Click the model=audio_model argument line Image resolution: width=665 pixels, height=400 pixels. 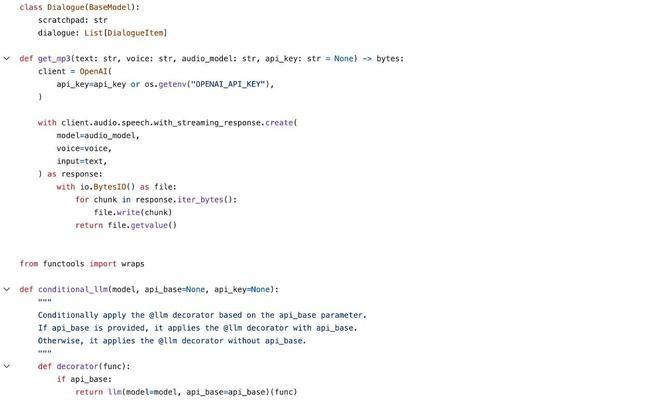[x=97, y=135]
